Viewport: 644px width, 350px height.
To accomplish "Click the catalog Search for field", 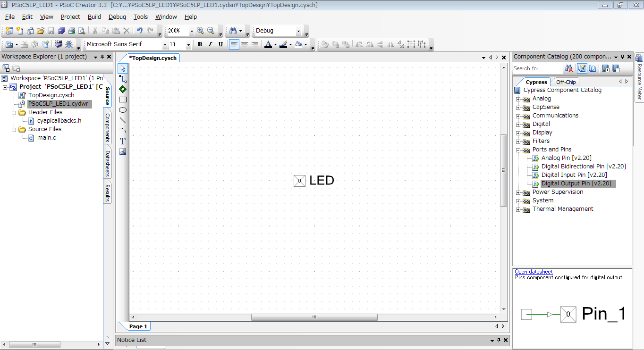I will 537,68.
